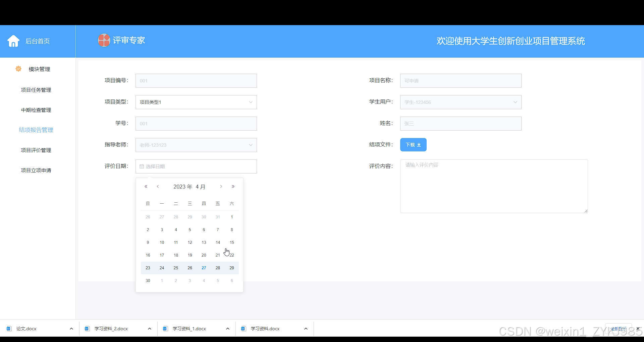Open 论文.docx from downloads bar

click(x=26, y=329)
